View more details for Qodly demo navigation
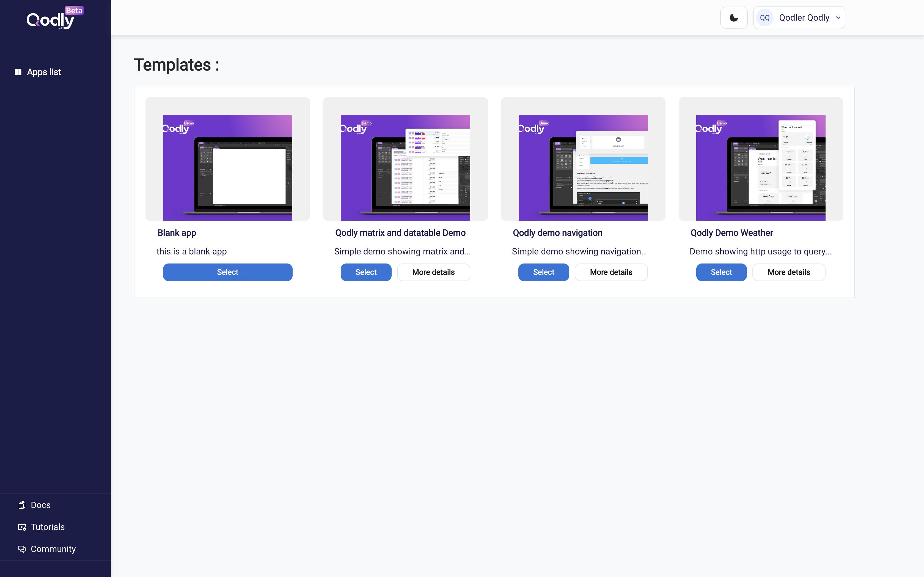The width and height of the screenshot is (924, 577). point(611,272)
